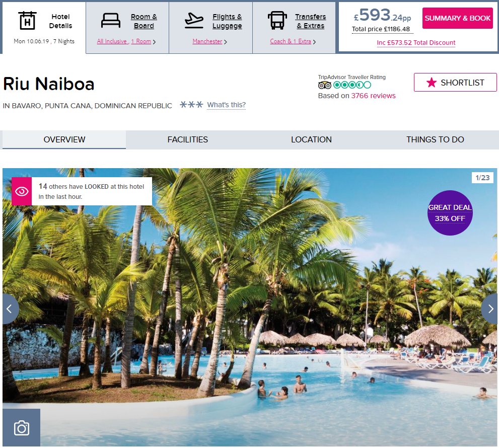Click the three-star hotel rating icon
Screen dimensions: 499x448
point(191,105)
